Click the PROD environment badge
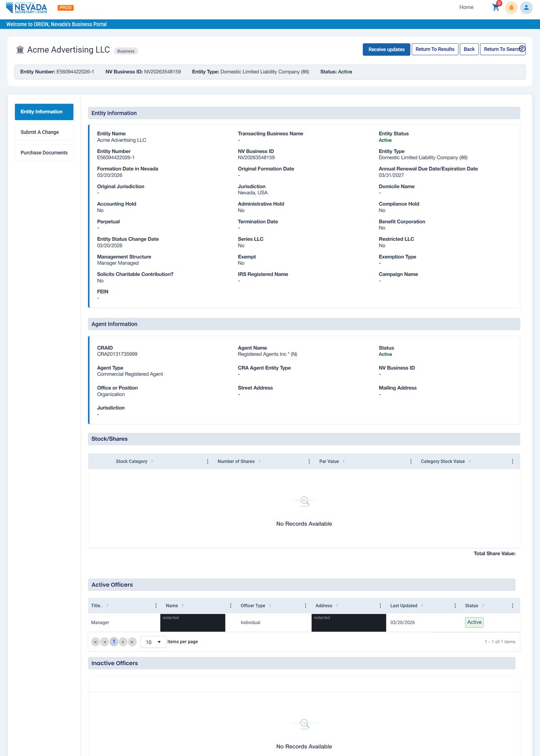540x756 pixels. coord(66,8)
